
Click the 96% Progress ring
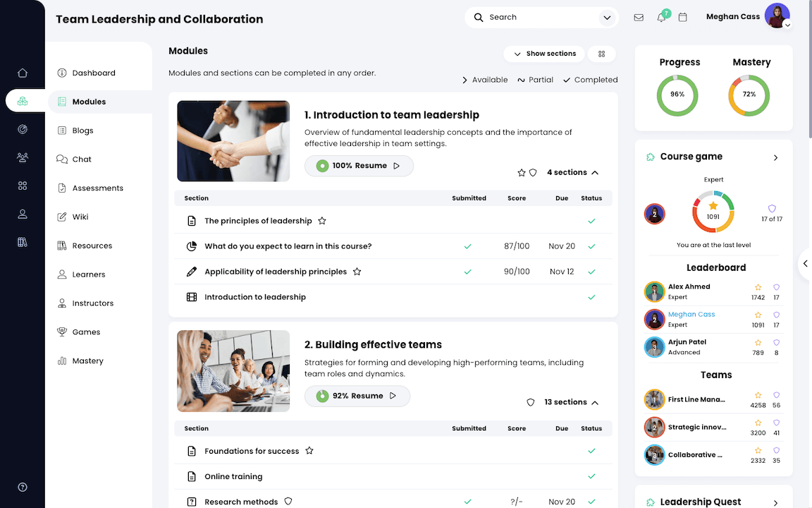tap(677, 95)
